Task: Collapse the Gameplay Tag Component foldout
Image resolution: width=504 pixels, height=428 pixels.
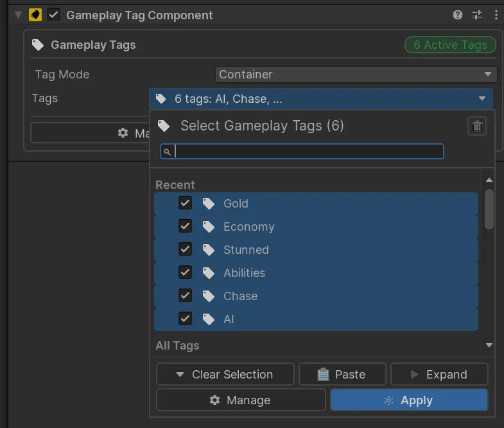Action: (x=19, y=15)
